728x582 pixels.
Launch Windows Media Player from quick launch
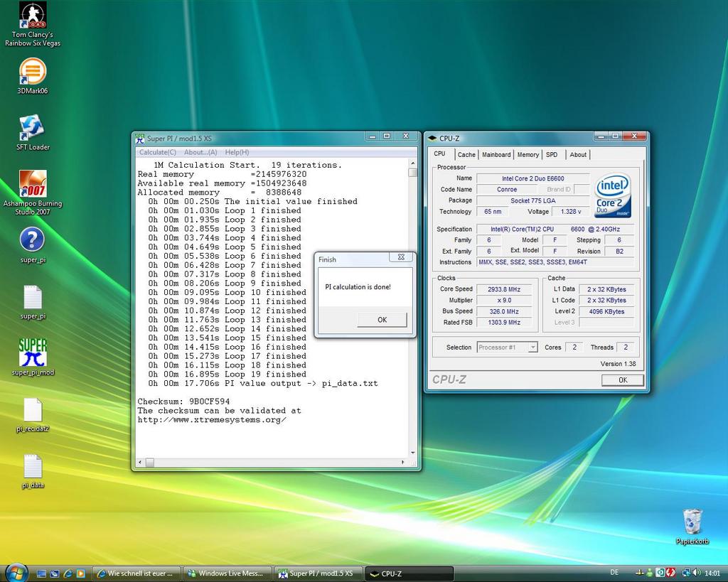81,573
